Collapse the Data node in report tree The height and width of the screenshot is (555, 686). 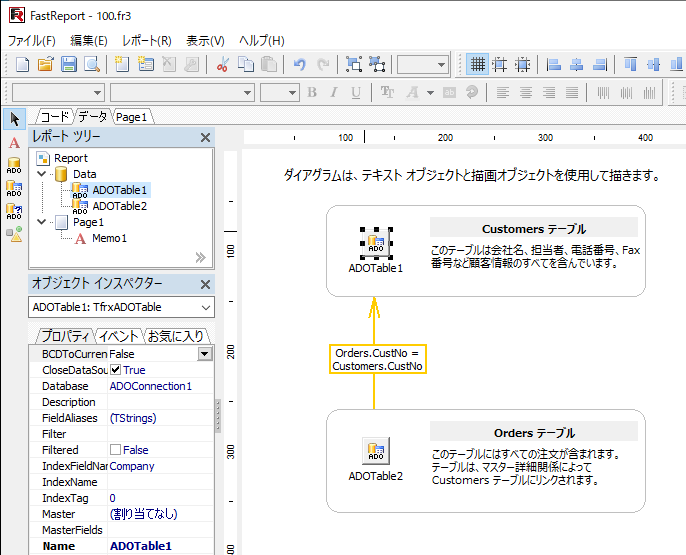(x=41, y=174)
